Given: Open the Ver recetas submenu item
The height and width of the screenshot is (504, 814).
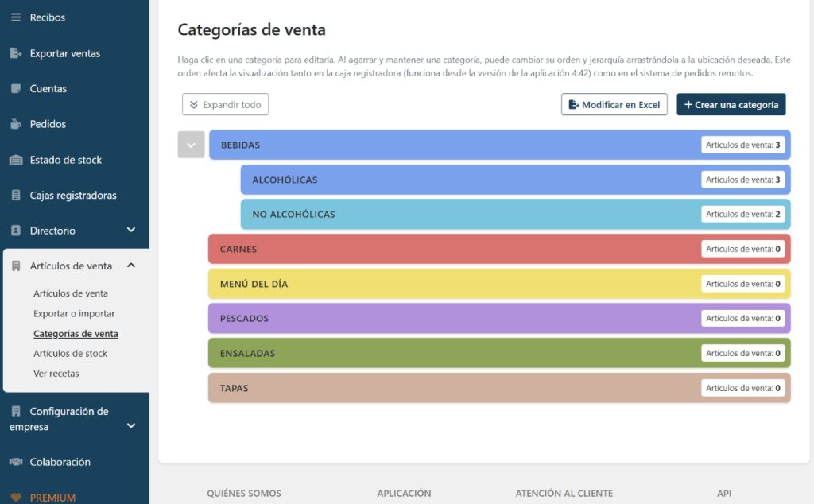Looking at the screenshot, I should [x=55, y=373].
